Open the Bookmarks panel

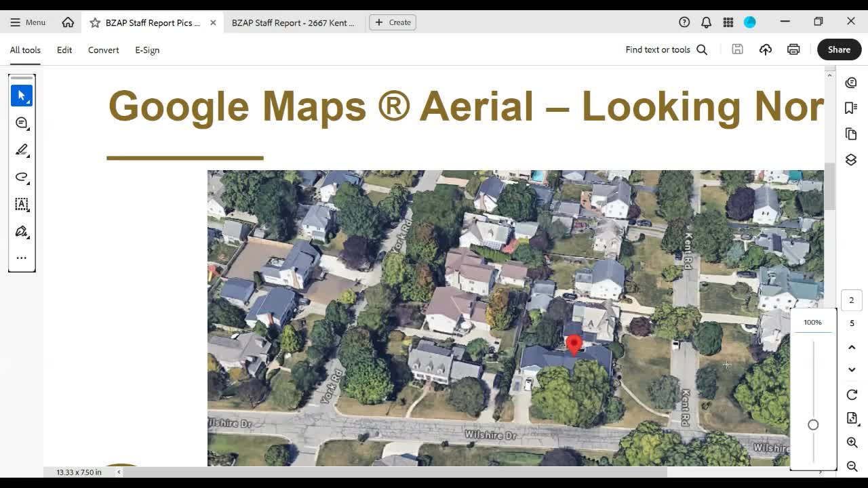851,108
